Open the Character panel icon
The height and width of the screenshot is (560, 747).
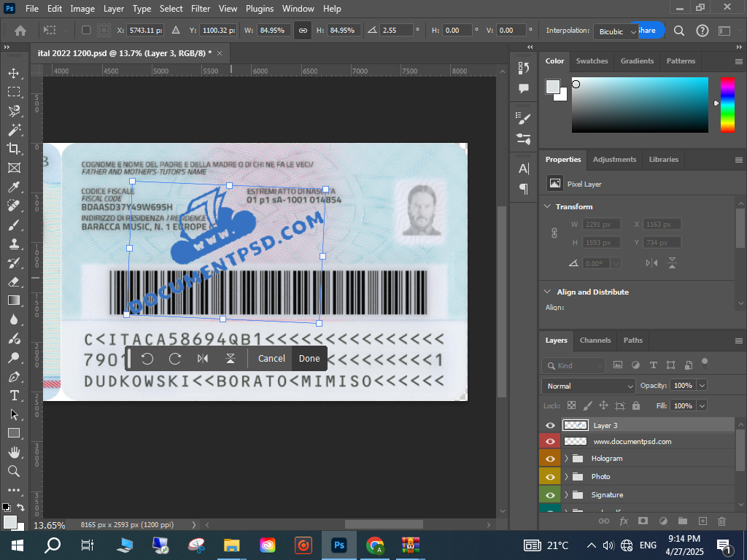tap(524, 168)
